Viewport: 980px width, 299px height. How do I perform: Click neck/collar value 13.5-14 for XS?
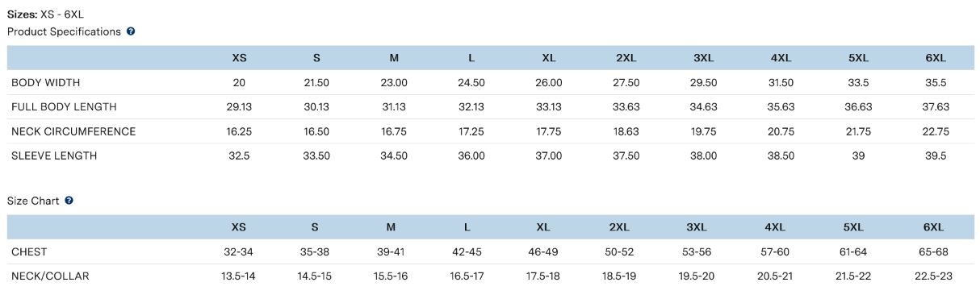point(239,276)
